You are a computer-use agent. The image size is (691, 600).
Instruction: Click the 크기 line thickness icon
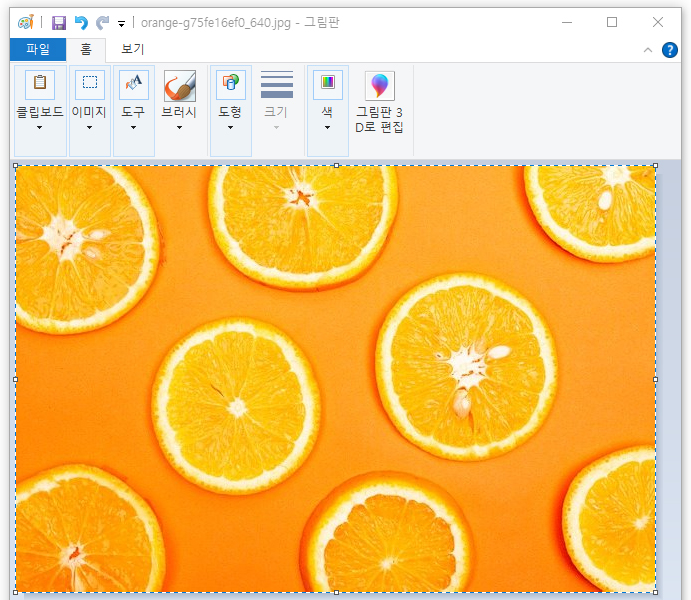(x=277, y=84)
